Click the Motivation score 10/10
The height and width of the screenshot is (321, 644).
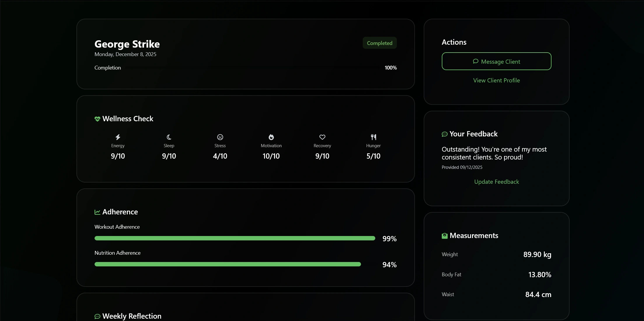(271, 156)
